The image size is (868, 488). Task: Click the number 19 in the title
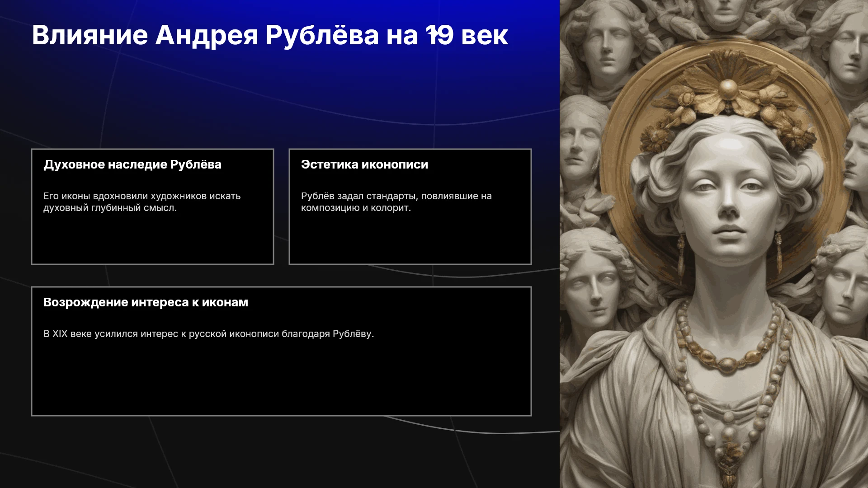439,35
